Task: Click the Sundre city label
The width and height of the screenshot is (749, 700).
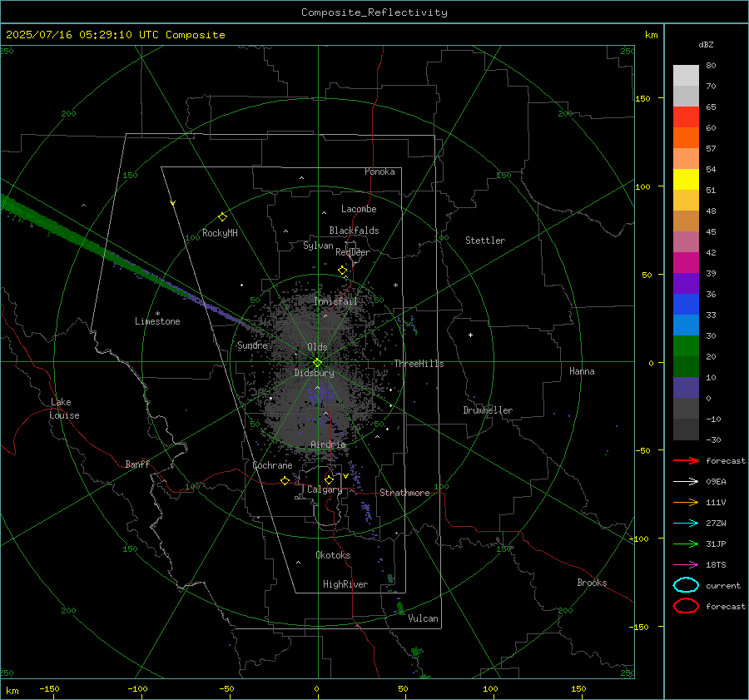Action: pyautogui.click(x=252, y=345)
